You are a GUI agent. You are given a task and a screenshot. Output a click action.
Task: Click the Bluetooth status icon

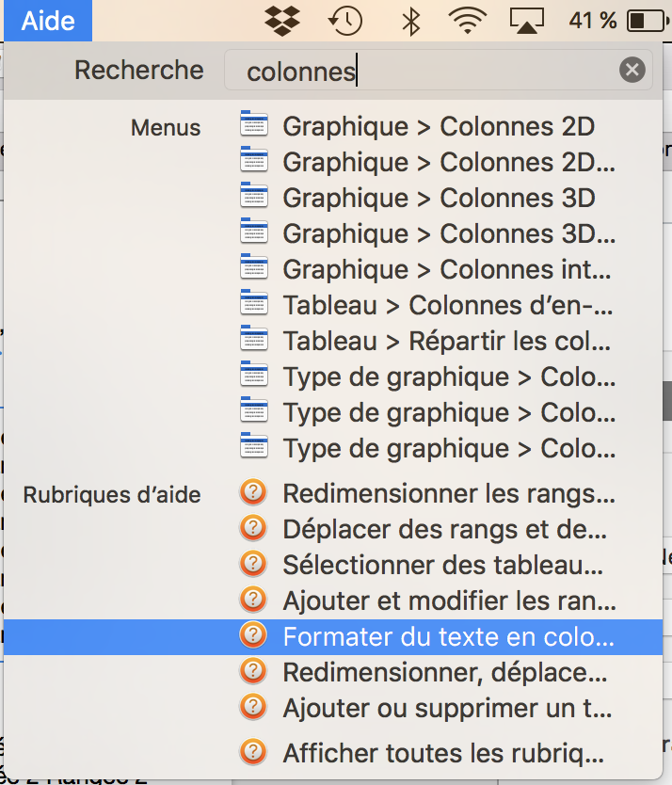coord(410,20)
